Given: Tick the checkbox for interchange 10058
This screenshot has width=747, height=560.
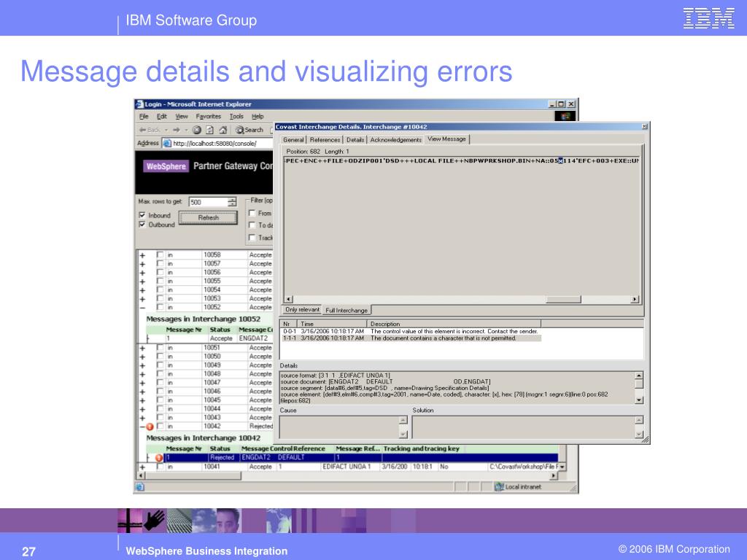Looking at the screenshot, I should 160,255.
